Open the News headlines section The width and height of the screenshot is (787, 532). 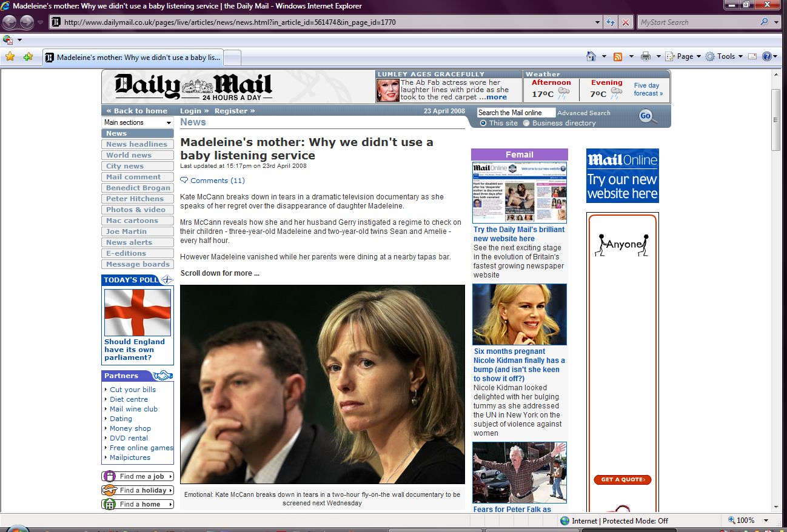pos(136,144)
